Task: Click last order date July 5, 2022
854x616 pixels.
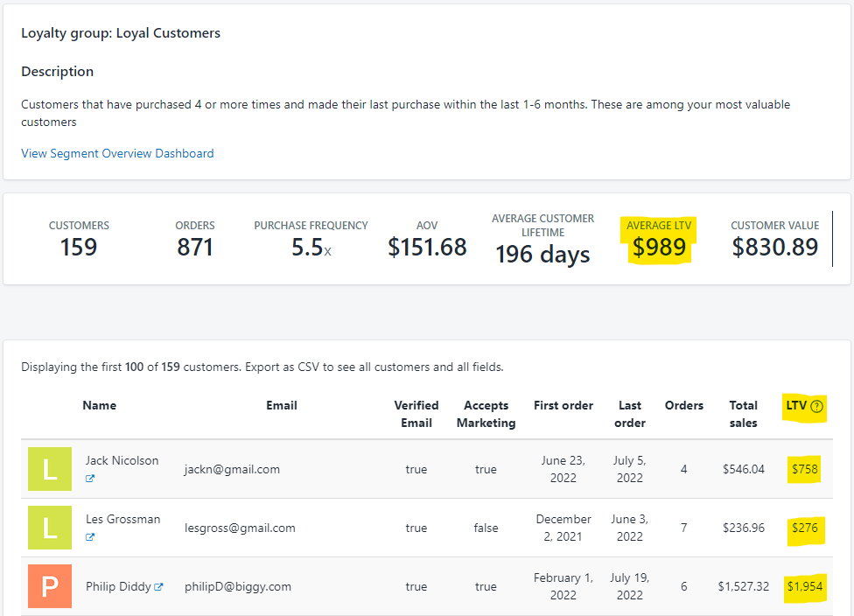Action: 630,469
